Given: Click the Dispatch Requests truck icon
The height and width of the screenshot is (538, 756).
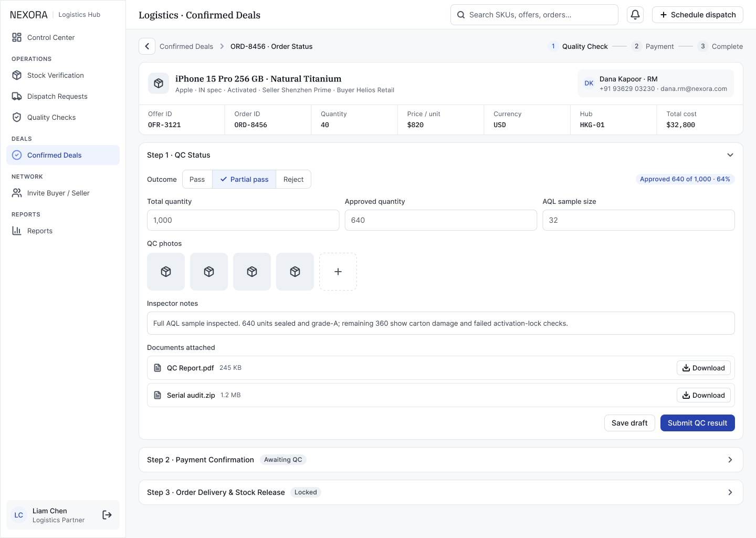Looking at the screenshot, I should [x=17, y=96].
